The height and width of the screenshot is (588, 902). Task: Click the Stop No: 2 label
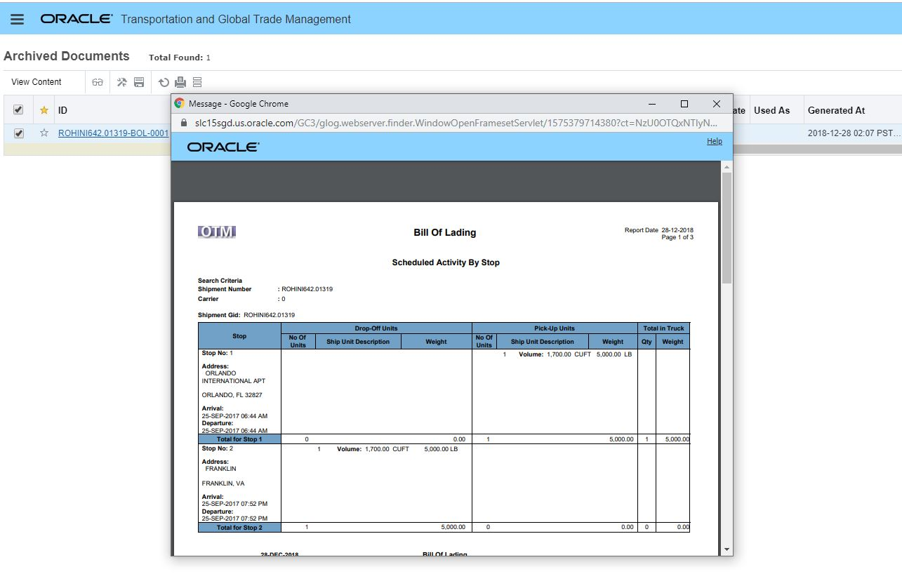pos(218,448)
